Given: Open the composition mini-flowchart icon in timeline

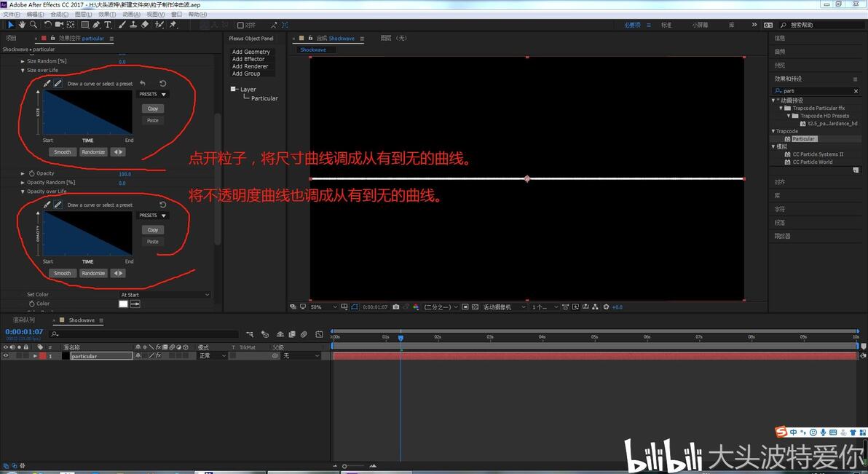Looking at the screenshot, I should (x=250, y=334).
